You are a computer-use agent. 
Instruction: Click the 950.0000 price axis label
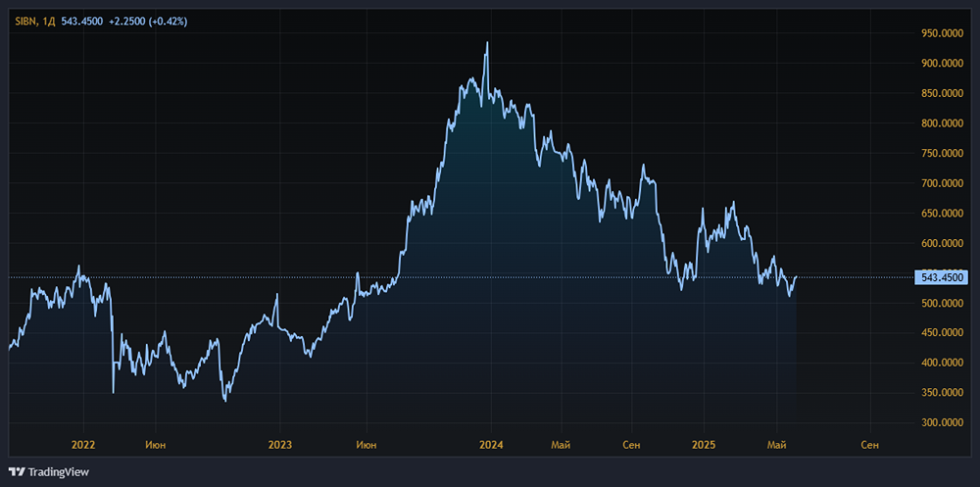click(944, 33)
